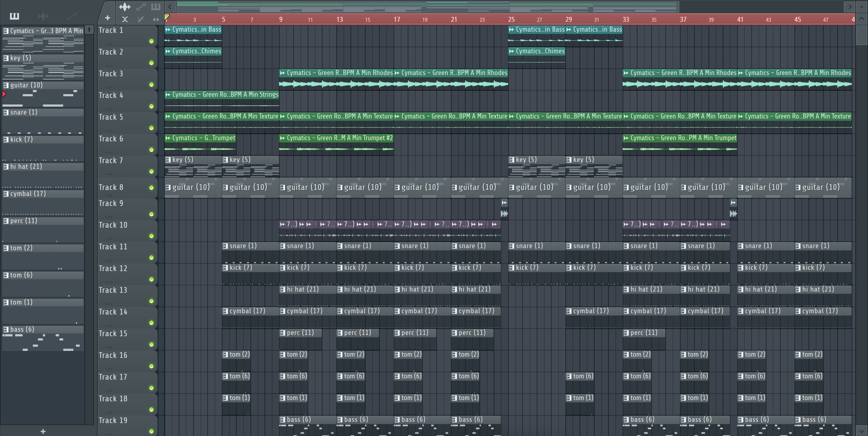Click the pattern icon of tom (6) in picker
The height and width of the screenshot is (436, 868).
point(6,275)
